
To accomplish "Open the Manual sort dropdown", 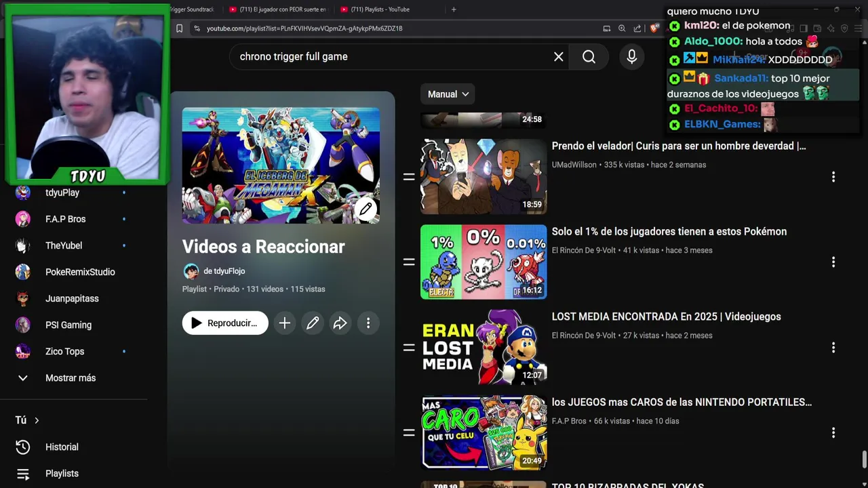I will (448, 94).
